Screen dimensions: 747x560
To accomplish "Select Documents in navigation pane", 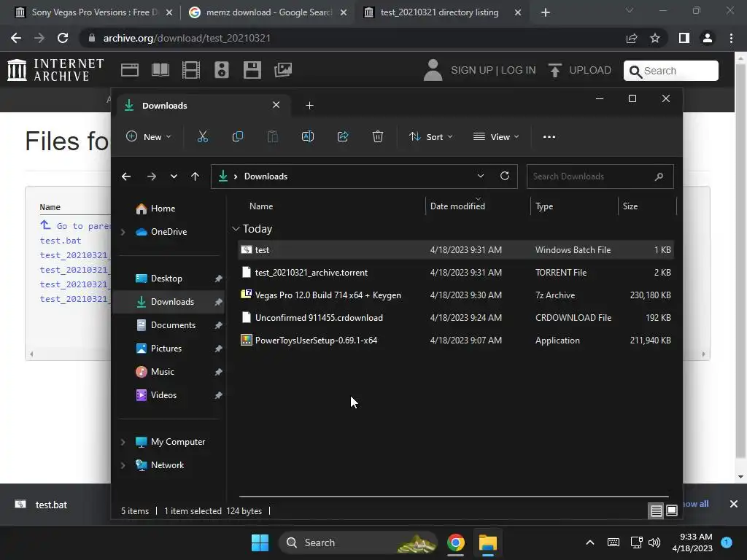I will point(173,325).
